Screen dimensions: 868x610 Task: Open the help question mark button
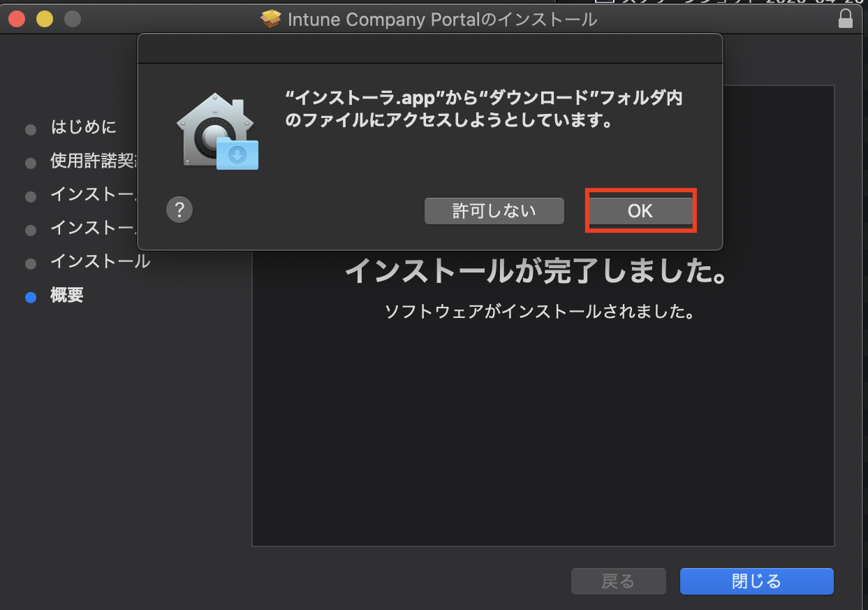179,209
